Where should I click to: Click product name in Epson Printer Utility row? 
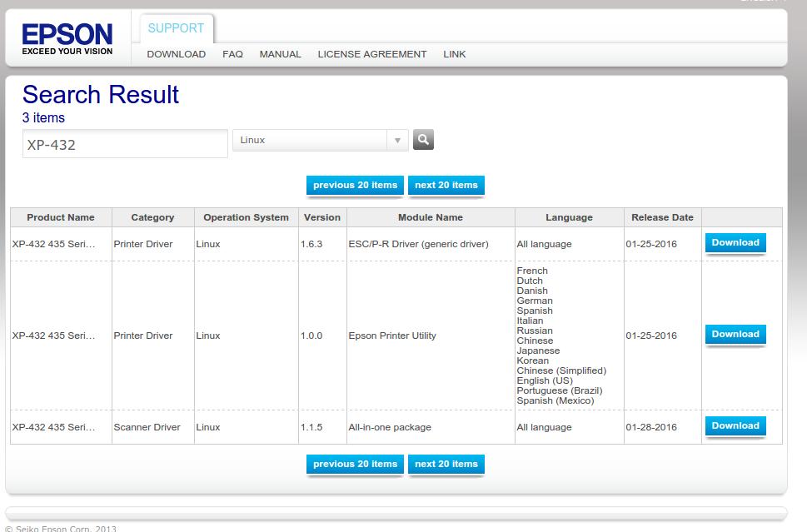pyautogui.click(x=53, y=336)
